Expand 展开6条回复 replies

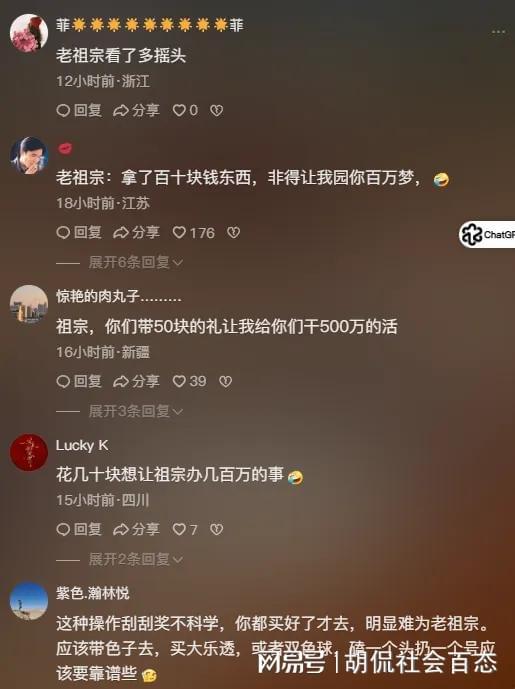click(x=135, y=262)
